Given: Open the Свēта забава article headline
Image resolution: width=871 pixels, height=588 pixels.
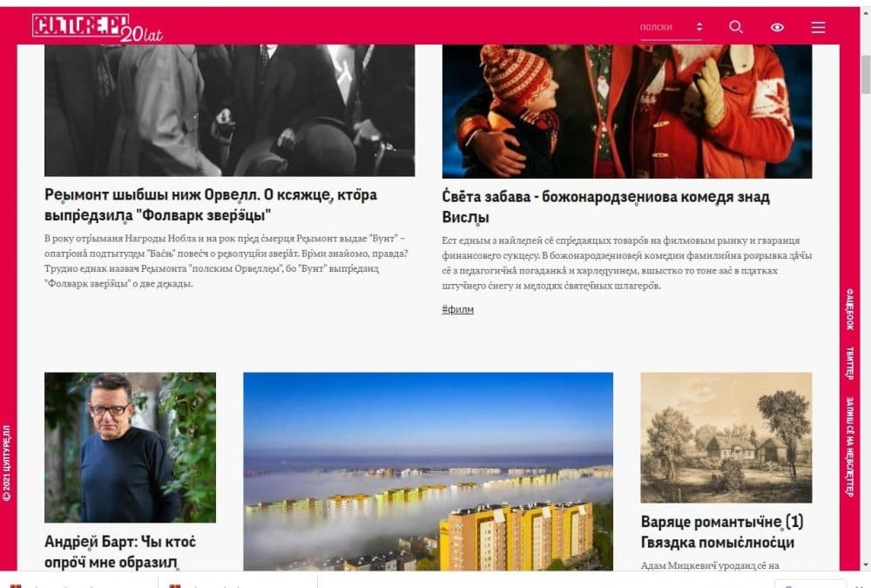Looking at the screenshot, I should [x=605, y=206].
